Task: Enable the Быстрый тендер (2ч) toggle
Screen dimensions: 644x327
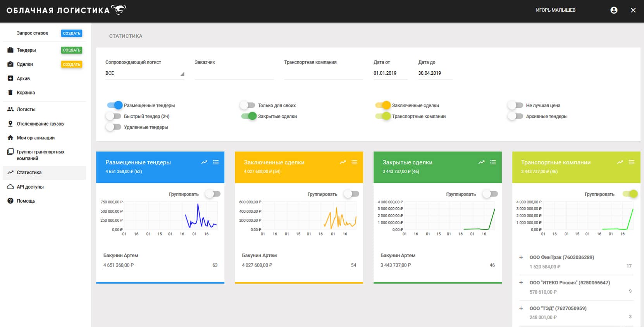Action: click(x=114, y=116)
